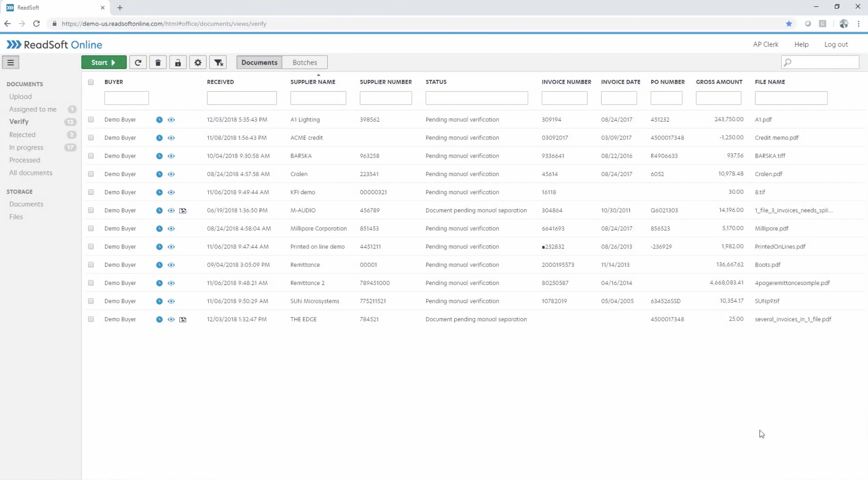This screenshot has width=868, height=480.
Task: Sort by the Gross Amount column header
Action: click(x=719, y=82)
